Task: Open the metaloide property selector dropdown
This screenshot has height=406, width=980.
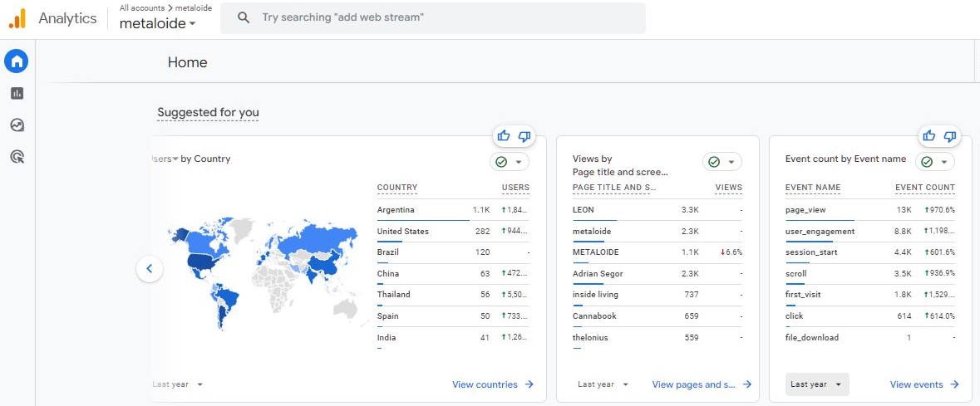Action: pos(157,24)
